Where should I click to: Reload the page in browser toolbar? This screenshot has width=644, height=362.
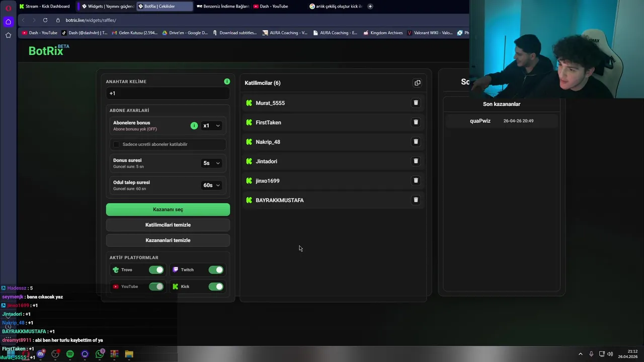(x=45, y=20)
